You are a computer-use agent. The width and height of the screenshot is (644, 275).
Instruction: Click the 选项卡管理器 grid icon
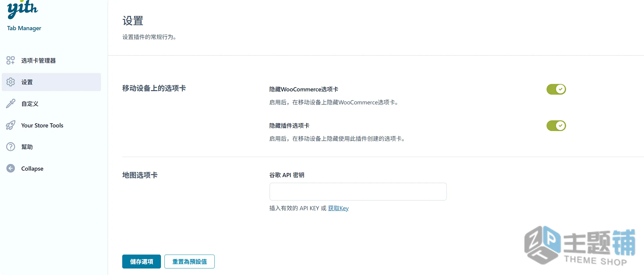click(11, 60)
